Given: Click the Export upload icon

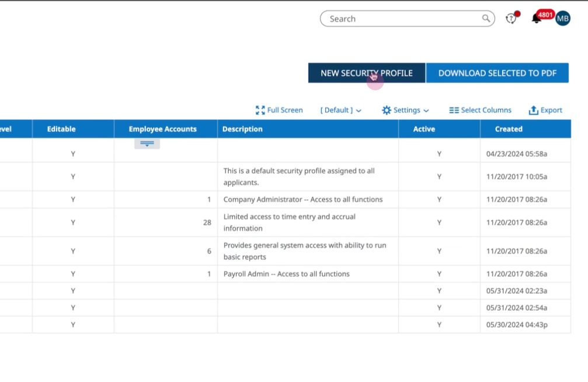Looking at the screenshot, I should [x=533, y=110].
